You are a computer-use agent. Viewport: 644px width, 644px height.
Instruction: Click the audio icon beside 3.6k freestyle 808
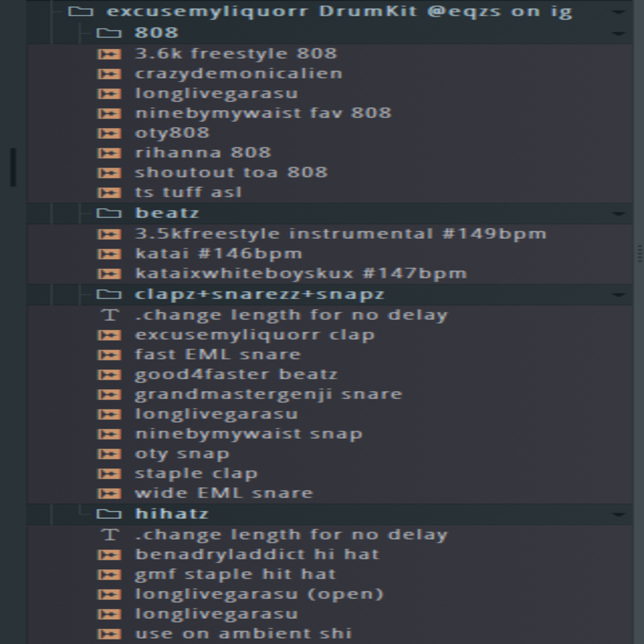pos(109,54)
